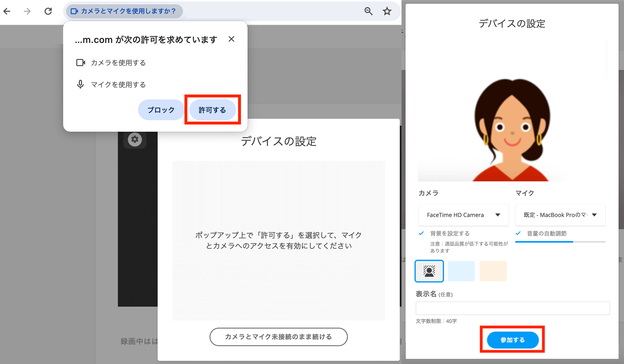Click the camera icon beside カメラを使用する
The width and height of the screenshot is (624, 364).
(81, 63)
